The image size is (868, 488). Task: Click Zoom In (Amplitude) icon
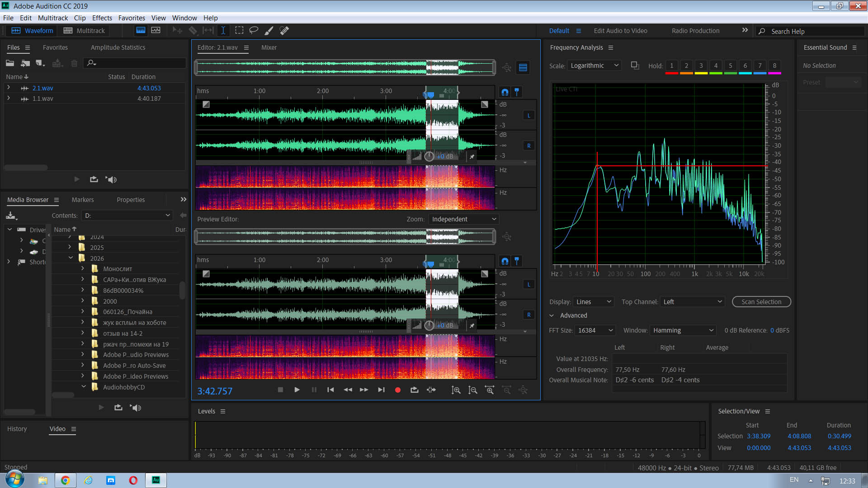456,390
